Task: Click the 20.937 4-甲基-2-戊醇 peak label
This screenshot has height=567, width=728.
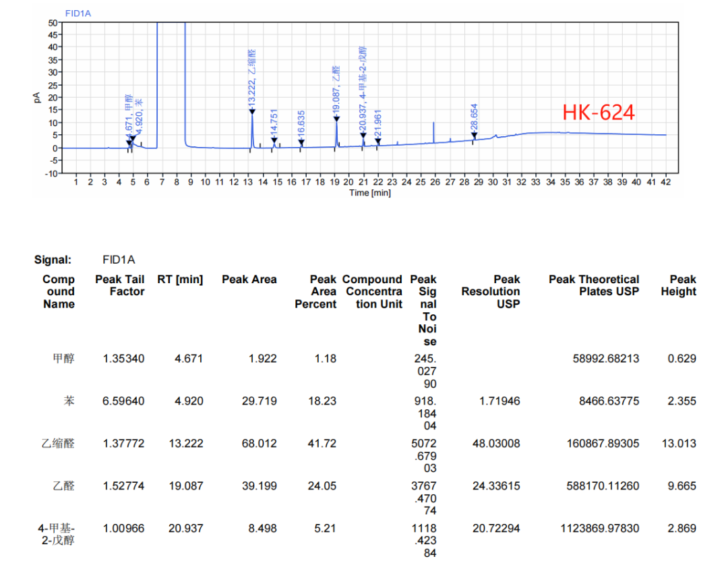Action: point(363,89)
